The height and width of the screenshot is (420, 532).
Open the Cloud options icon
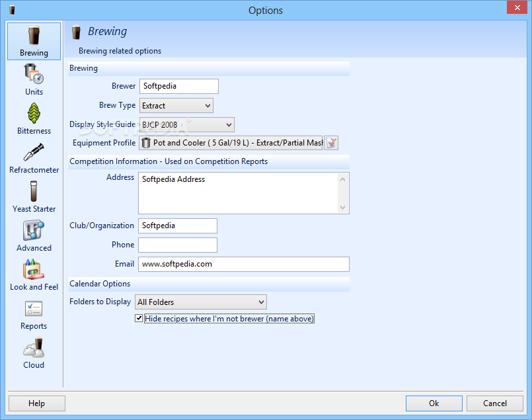[x=34, y=347]
